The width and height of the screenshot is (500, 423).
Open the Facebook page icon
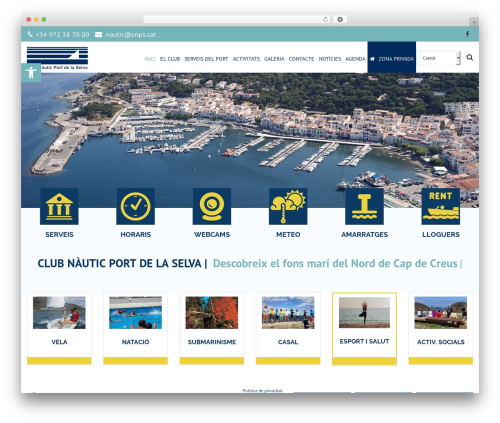tap(468, 34)
